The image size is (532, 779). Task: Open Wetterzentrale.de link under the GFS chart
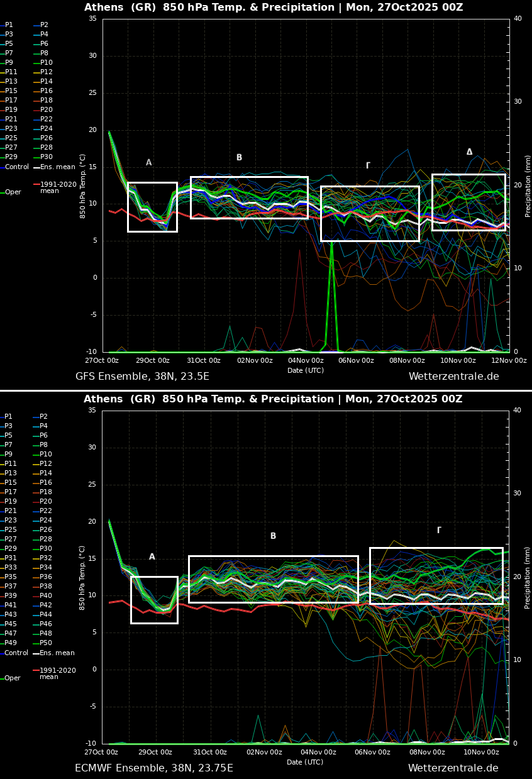pos(453,377)
